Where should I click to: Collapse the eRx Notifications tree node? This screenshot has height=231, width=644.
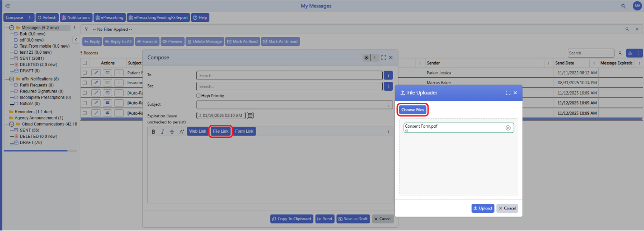point(11,79)
